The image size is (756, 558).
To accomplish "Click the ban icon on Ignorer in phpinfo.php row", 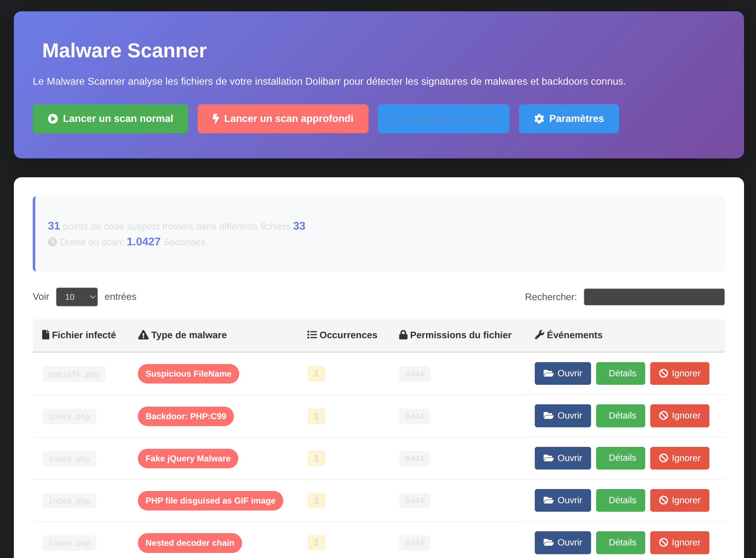I will click(663, 373).
